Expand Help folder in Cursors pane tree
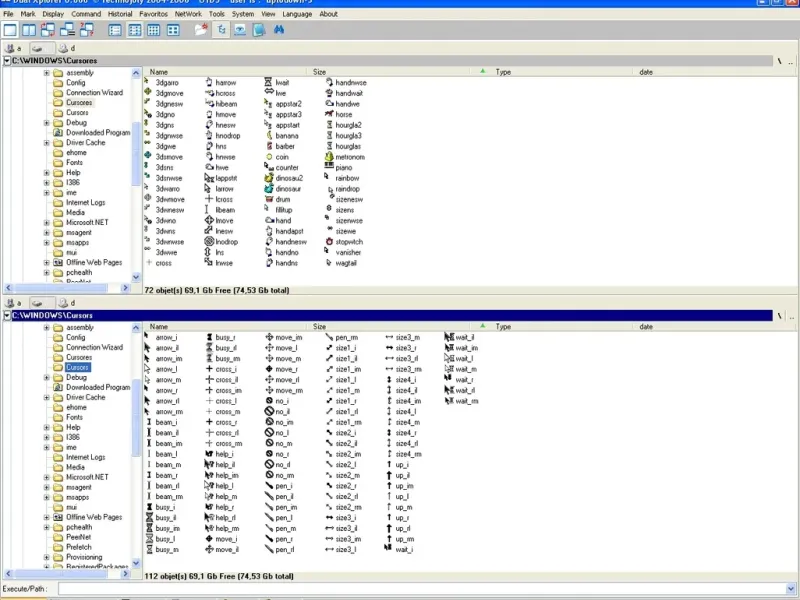Image resolution: width=800 pixels, height=600 pixels. coord(46,428)
